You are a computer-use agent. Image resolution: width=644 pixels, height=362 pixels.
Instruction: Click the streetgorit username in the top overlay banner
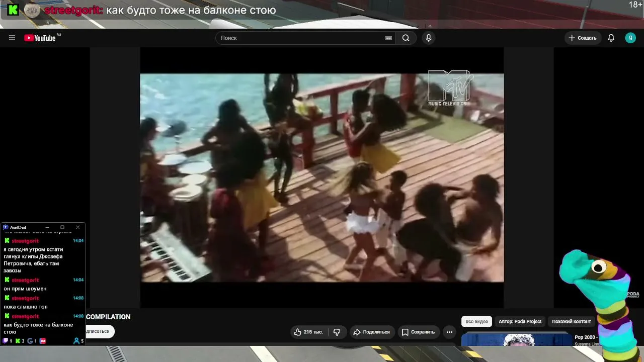pos(73,10)
